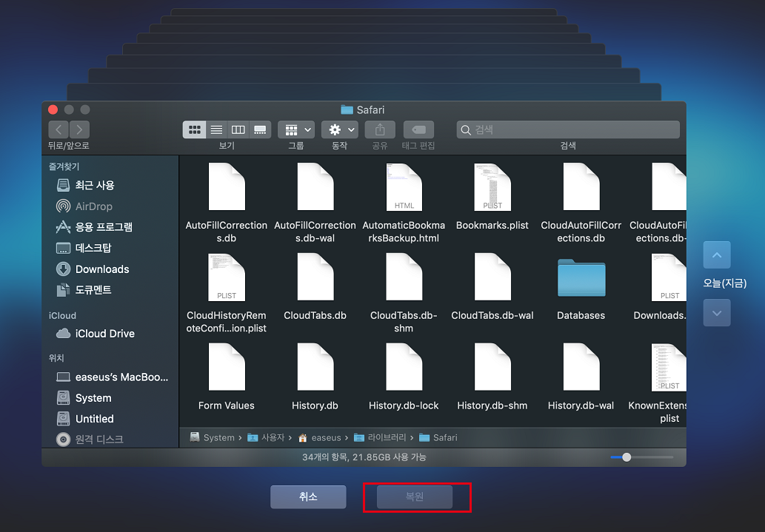Image resolution: width=765 pixels, height=532 pixels.
Task: Click the 취소 cancel button
Action: point(308,497)
